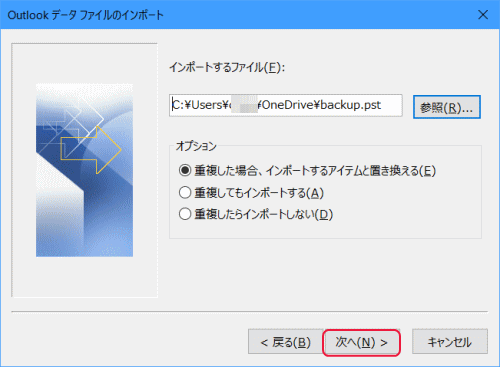Go back with < 戻る(B) button
The image size is (500, 367).
tap(285, 342)
